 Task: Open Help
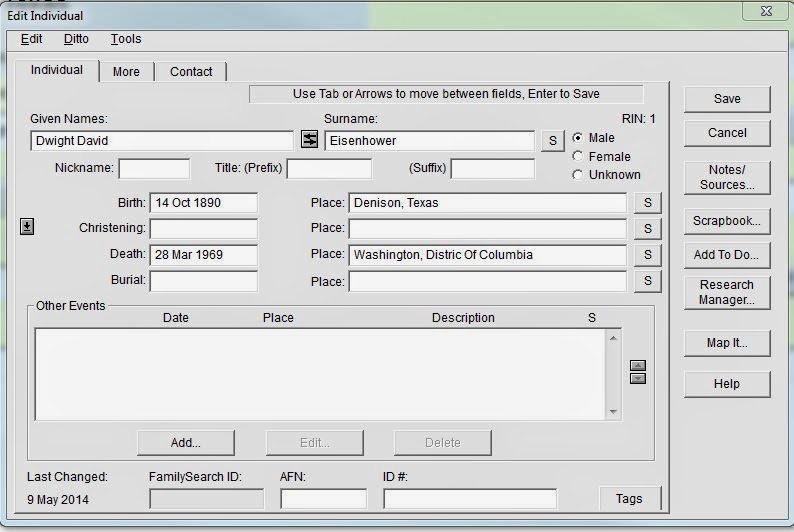click(x=727, y=384)
